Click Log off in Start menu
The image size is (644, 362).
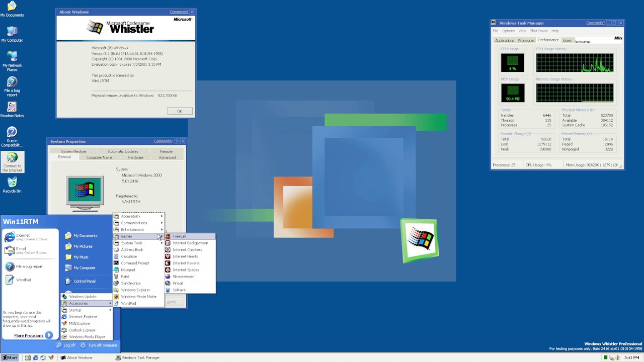tap(66, 345)
